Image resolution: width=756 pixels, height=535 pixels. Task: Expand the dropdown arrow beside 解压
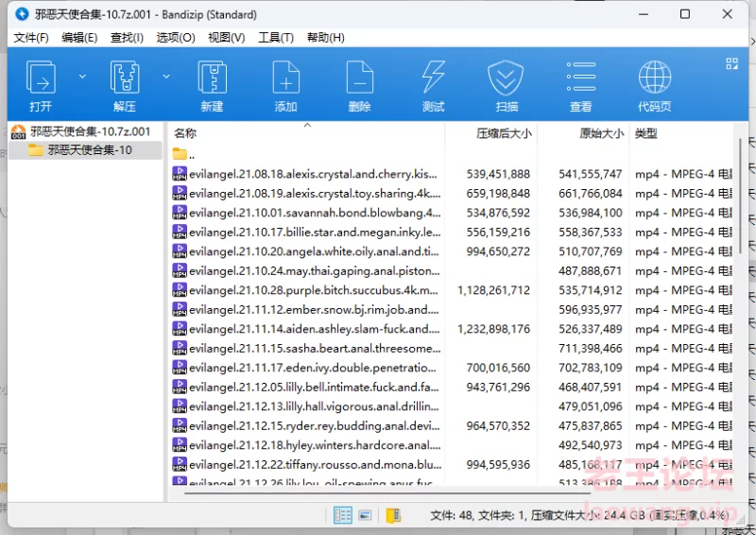[x=166, y=77]
